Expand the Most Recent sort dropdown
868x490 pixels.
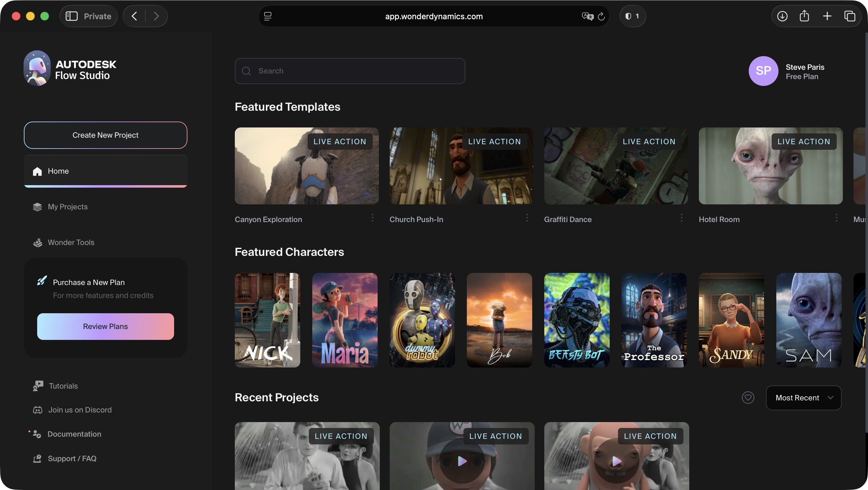804,398
